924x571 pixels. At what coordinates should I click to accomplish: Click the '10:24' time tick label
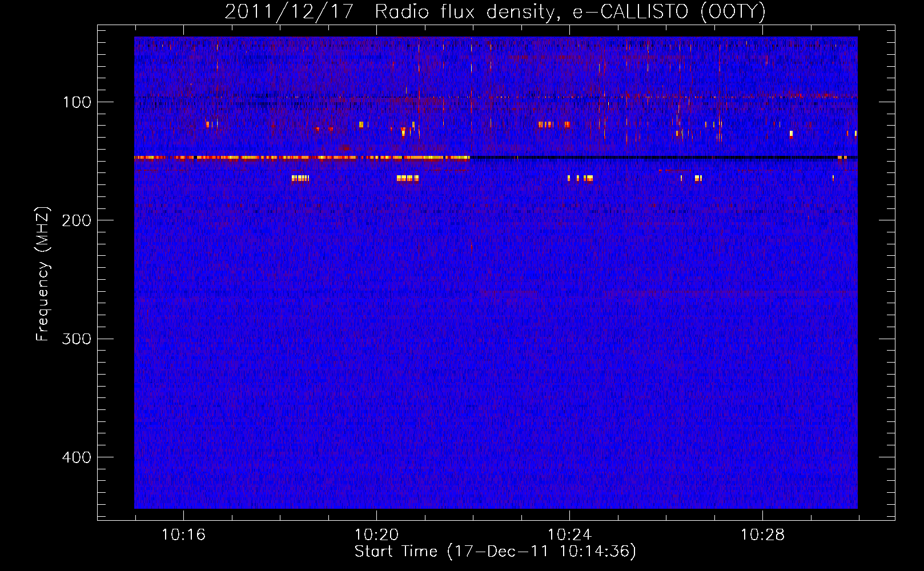[x=569, y=535]
